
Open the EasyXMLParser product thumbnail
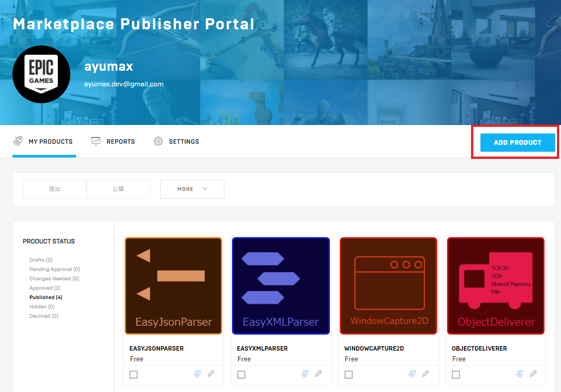(280, 286)
